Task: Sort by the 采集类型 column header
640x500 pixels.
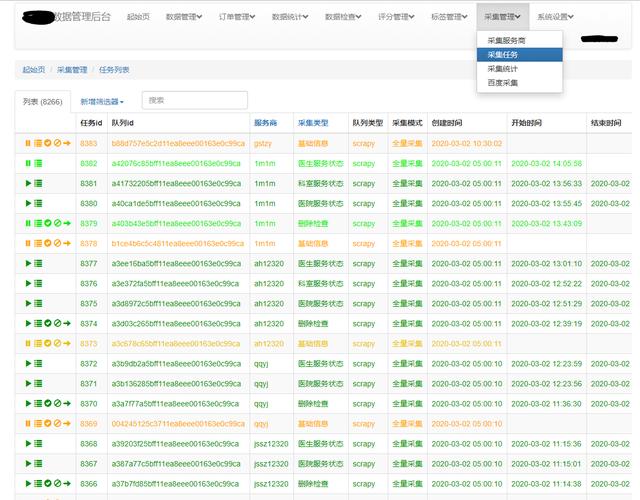Action: (x=313, y=123)
